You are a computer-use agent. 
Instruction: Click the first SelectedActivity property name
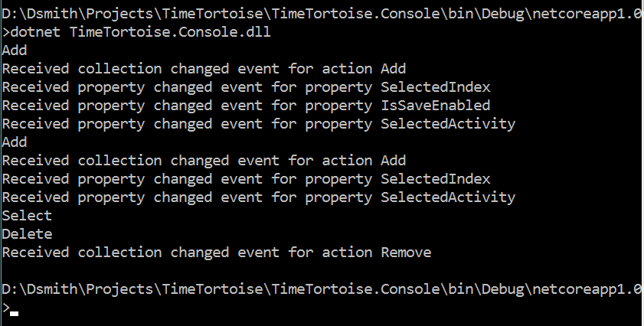pos(448,124)
